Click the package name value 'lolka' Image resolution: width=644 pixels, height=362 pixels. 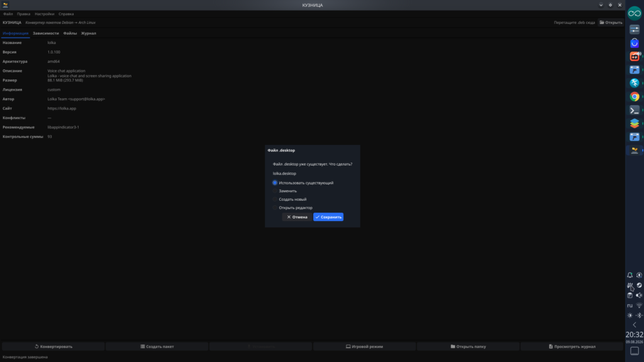pos(52,43)
